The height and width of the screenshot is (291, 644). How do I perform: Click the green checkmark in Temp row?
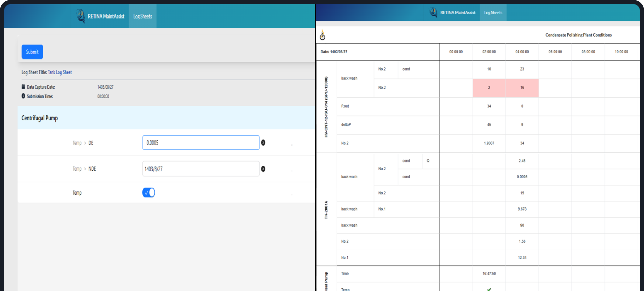pyautogui.click(x=489, y=289)
